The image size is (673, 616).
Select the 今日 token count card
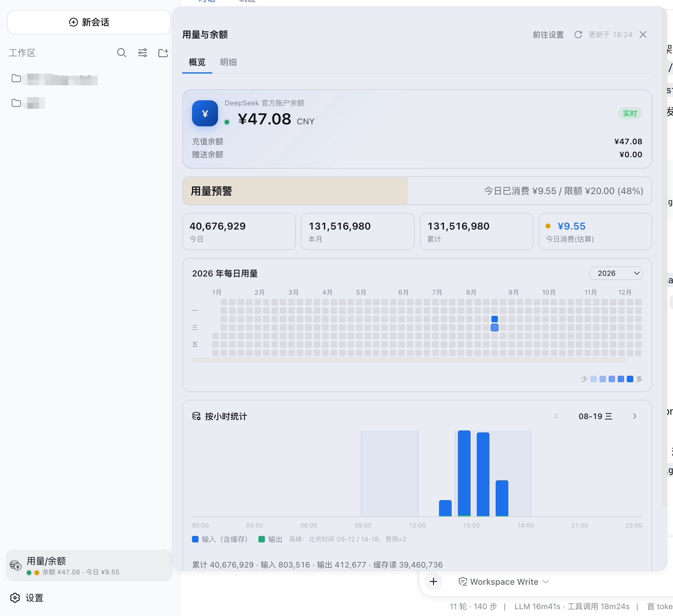(x=239, y=231)
